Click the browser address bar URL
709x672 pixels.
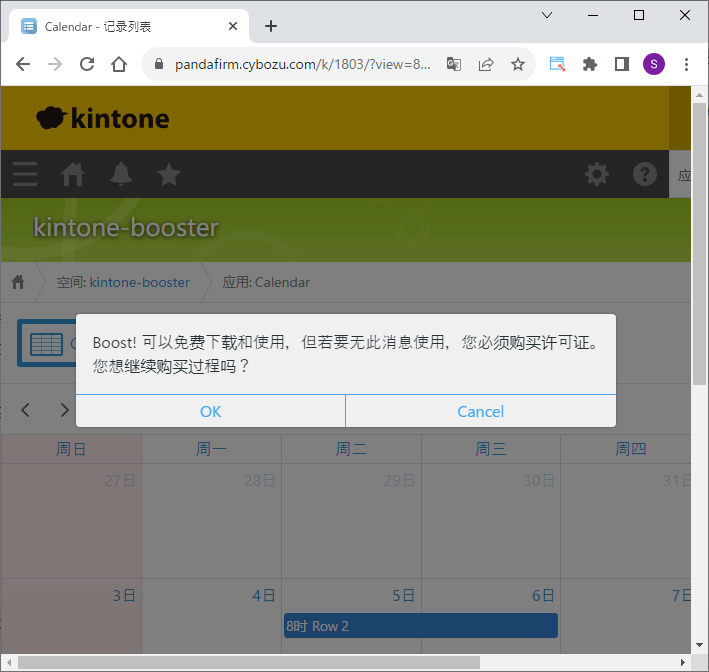click(x=302, y=64)
